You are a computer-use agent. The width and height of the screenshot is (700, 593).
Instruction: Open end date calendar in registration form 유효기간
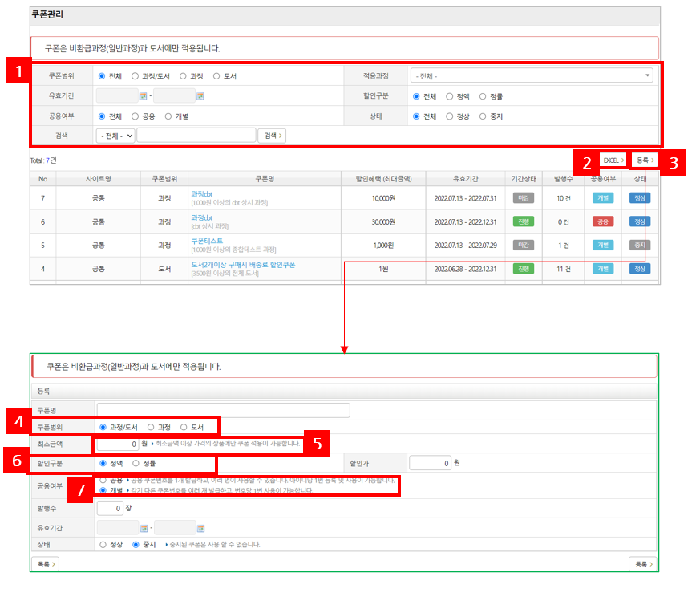pos(201,528)
